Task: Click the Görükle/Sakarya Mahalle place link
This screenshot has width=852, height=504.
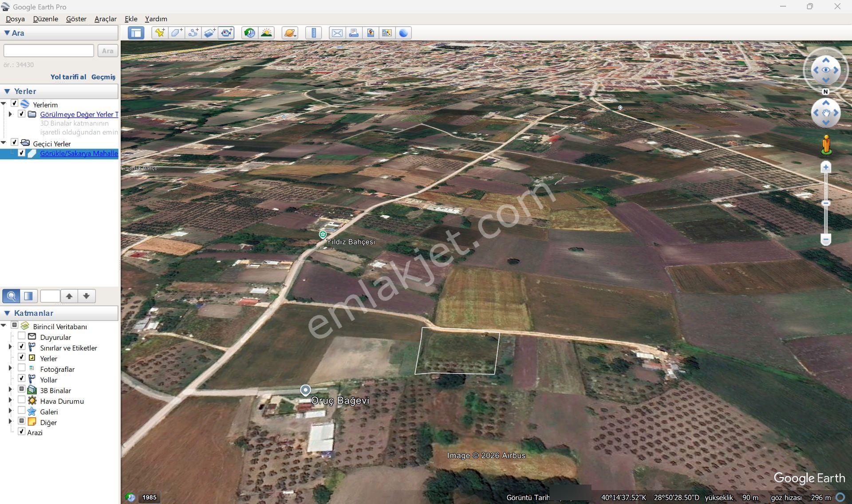Action: coord(79,154)
